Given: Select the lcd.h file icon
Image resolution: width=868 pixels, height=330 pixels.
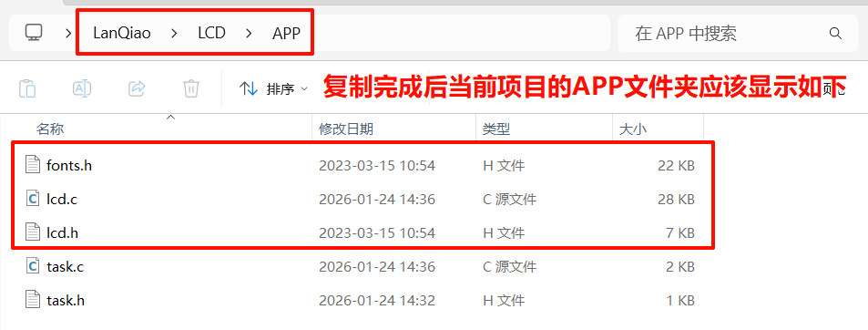Looking at the screenshot, I should 33,232.
